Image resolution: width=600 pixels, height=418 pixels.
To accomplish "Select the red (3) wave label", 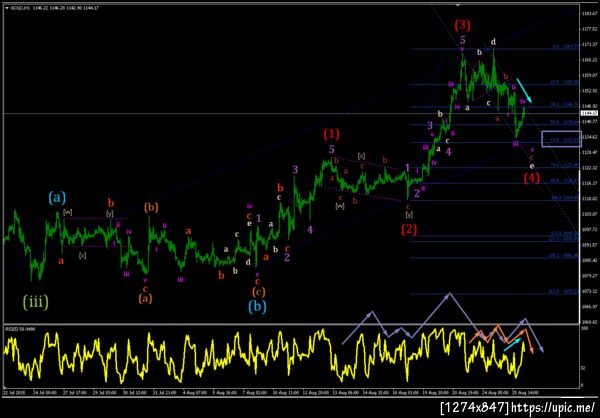I will click(462, 25).
